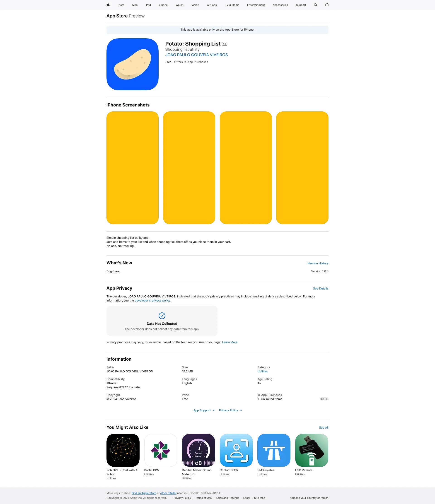Click the Contact 2 QR app icon
This screenshot has width=435, height=504.
236,450
